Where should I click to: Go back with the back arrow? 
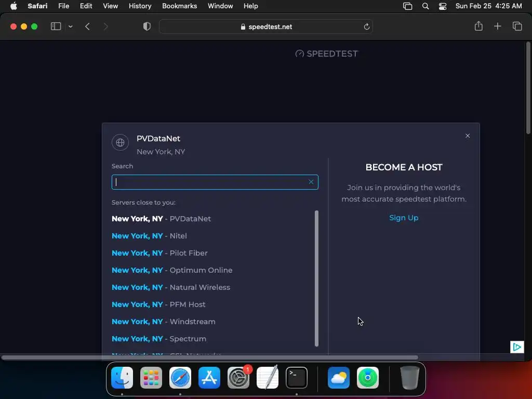(x=87, y=26)
